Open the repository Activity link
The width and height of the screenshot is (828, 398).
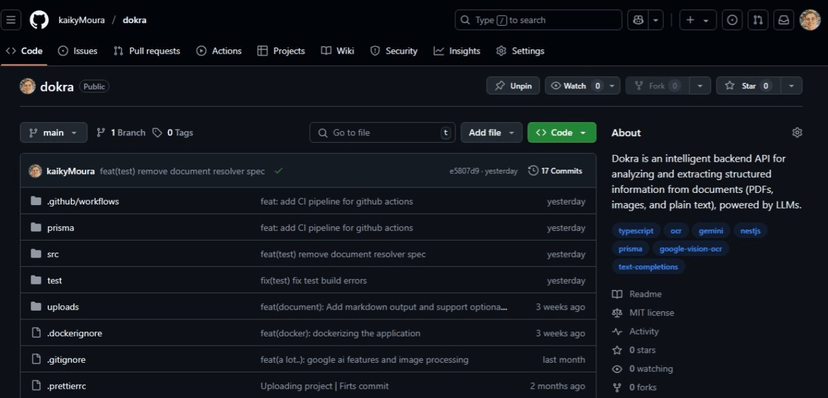click(x=635, y=331)
